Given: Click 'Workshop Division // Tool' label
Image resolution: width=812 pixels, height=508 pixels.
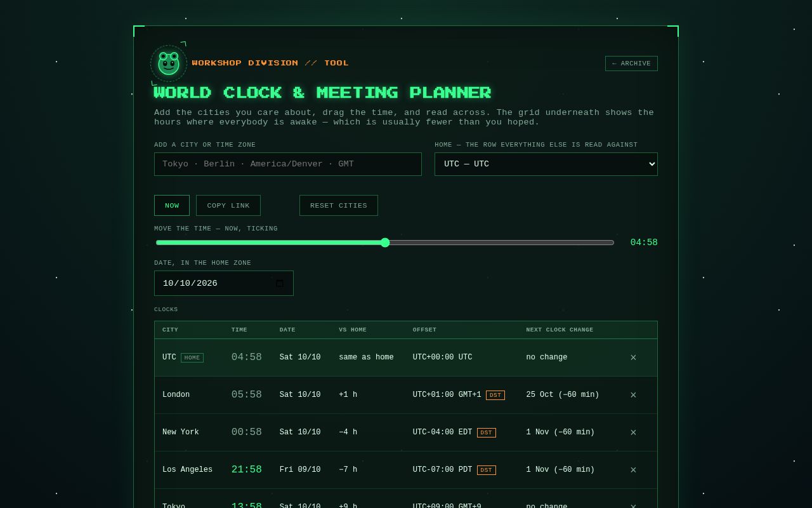Looking at the screenshot, I should (x=270, y=63).
